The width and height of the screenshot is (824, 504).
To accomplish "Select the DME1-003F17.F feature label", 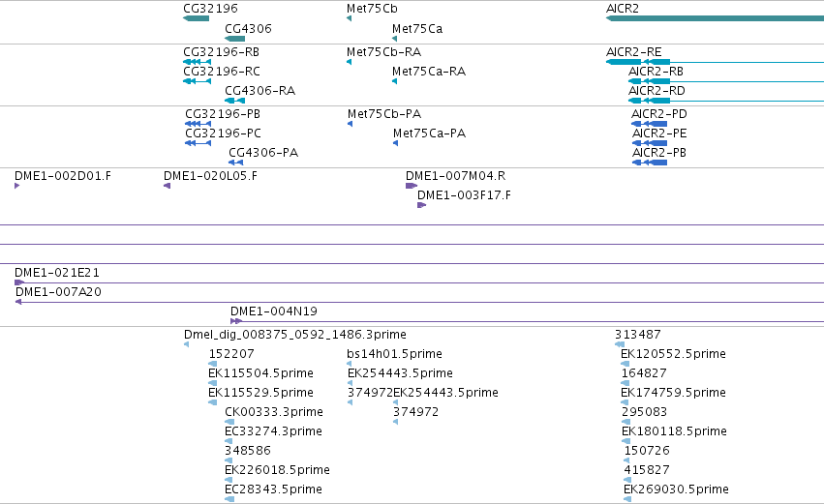I will tap(464, 195).
